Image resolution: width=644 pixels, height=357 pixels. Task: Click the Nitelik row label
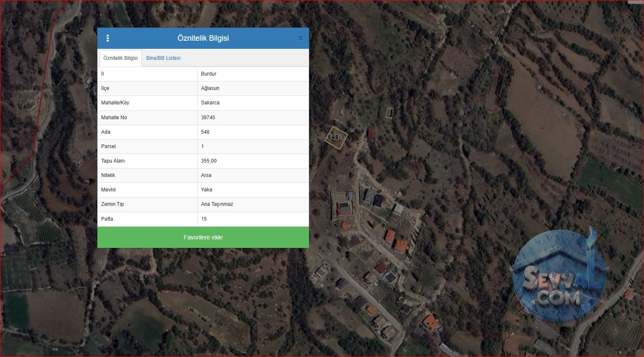(108, 175)
